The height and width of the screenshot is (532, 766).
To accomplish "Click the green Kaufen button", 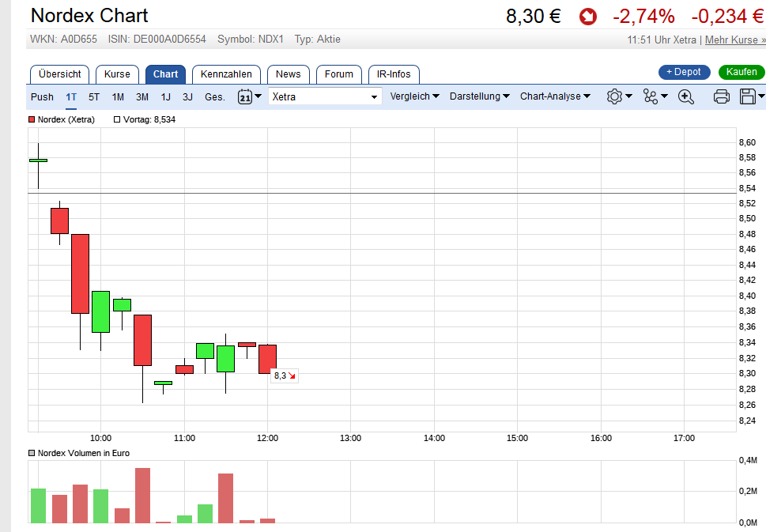I will (x=741, y=72).
